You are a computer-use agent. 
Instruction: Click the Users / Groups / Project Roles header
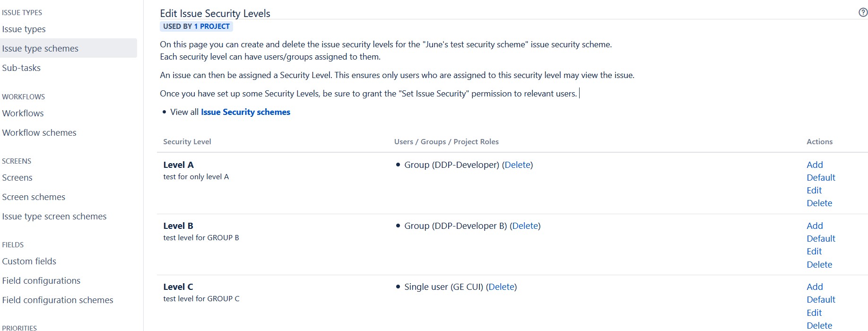(x=446, y=141)
